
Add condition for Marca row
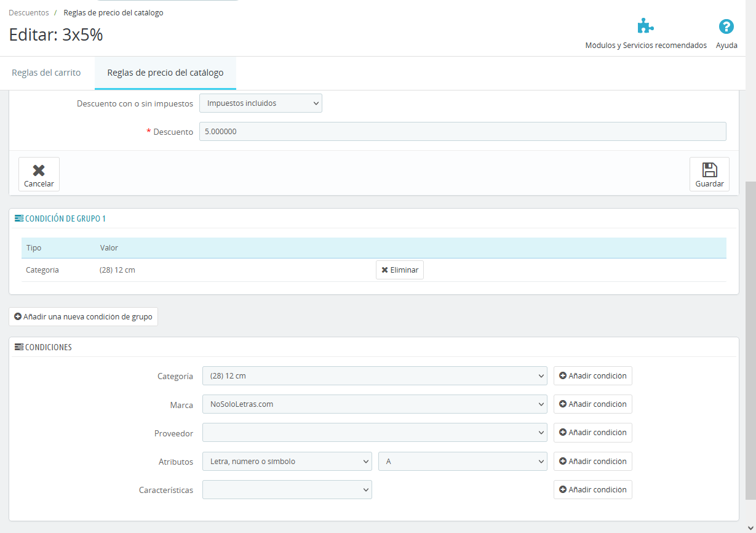593,404
